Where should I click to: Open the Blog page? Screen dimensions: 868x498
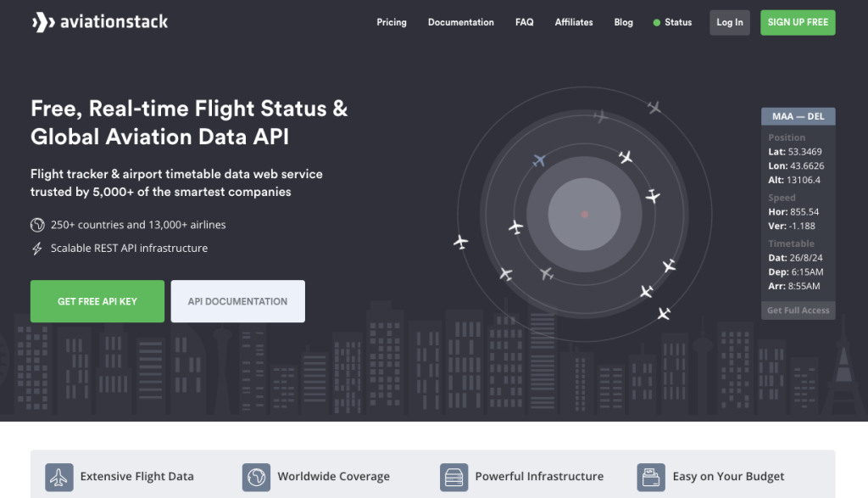pyautogui.click(x=624, y=22)
